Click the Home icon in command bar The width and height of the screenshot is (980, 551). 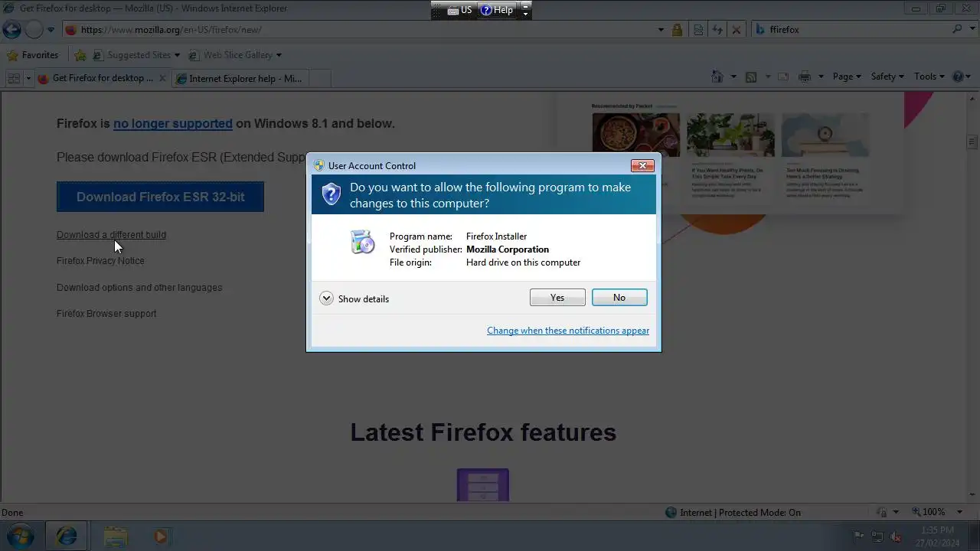click(717, 77)
